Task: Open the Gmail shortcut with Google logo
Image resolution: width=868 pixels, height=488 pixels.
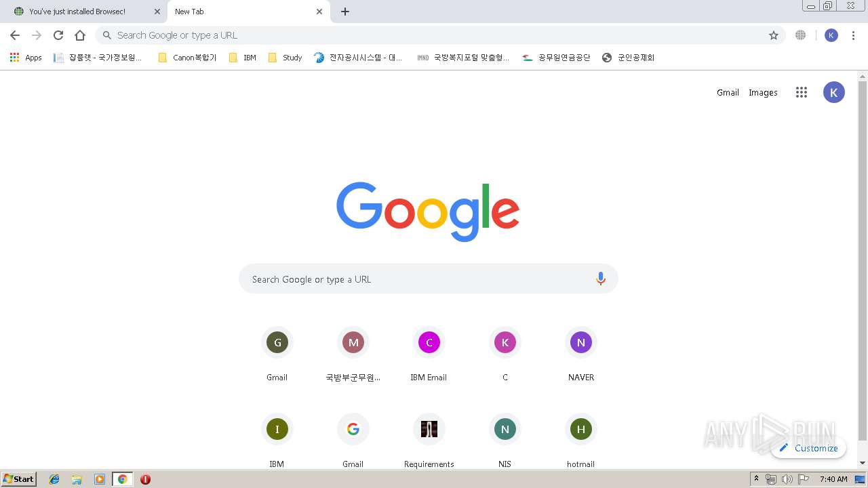Action: point(353,441)
